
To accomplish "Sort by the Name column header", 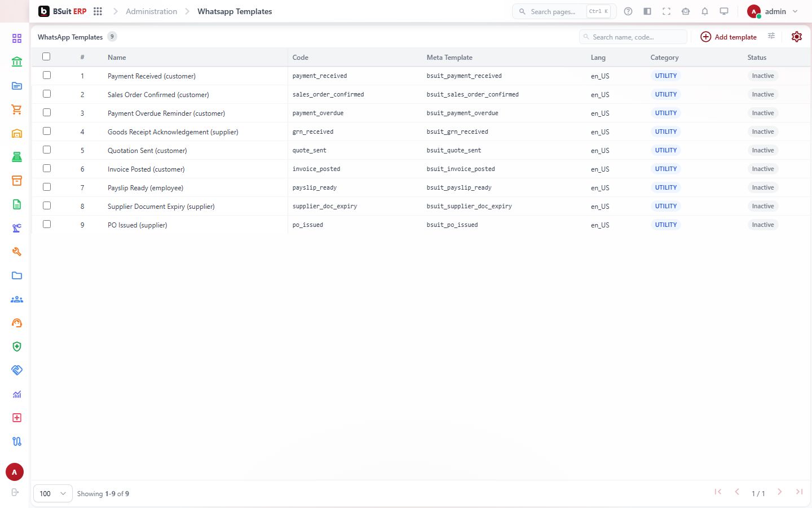I will click(x=117, y=58).
